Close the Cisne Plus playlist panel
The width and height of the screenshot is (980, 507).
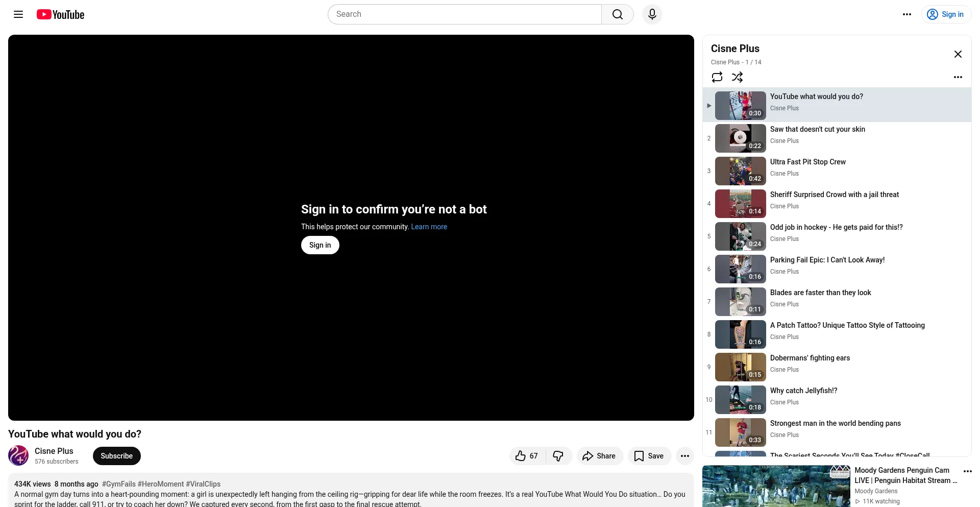tap(958, 54)
